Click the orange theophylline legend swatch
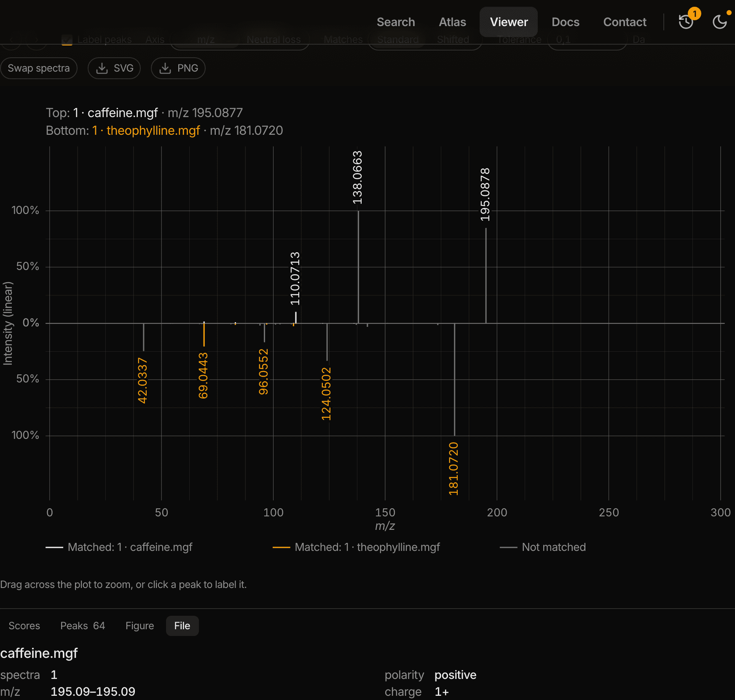 [x=282, y=547]
